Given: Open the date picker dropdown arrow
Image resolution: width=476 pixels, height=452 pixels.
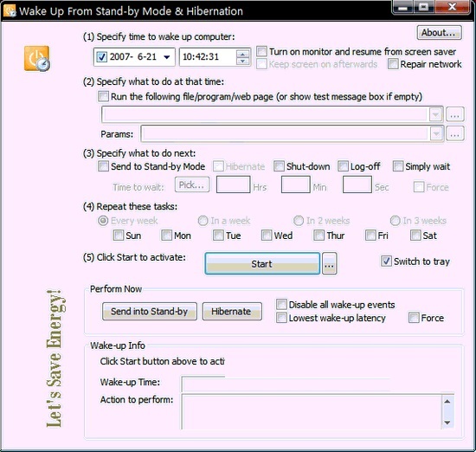Looking at the screenshot, I should pos(167,57).
